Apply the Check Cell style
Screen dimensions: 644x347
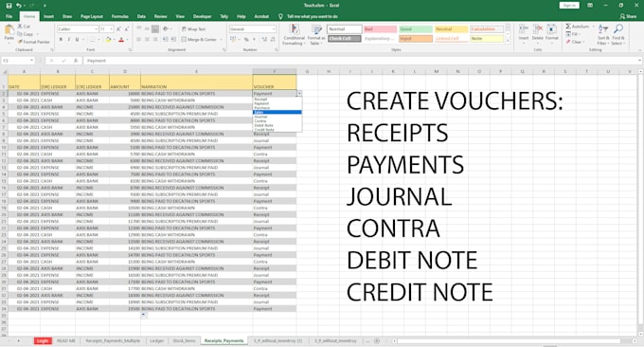(x=345, y=39)
